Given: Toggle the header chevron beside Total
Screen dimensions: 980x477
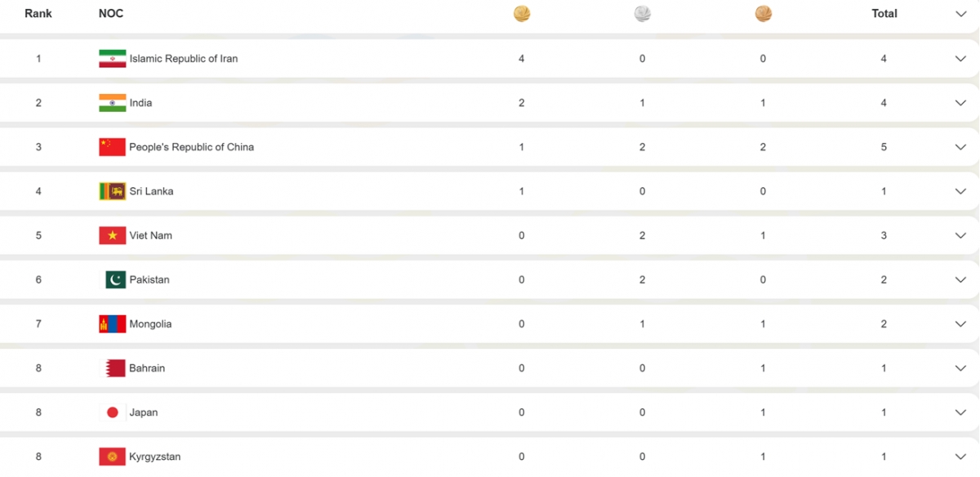Looking at the screenshot, I should 960,14.
